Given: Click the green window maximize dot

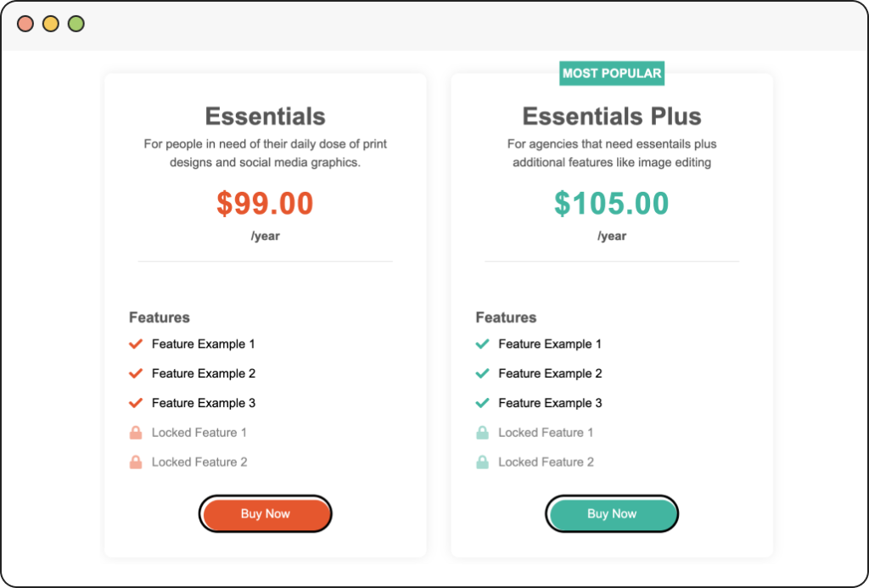Looking at the screenshot, I should 76,24.
